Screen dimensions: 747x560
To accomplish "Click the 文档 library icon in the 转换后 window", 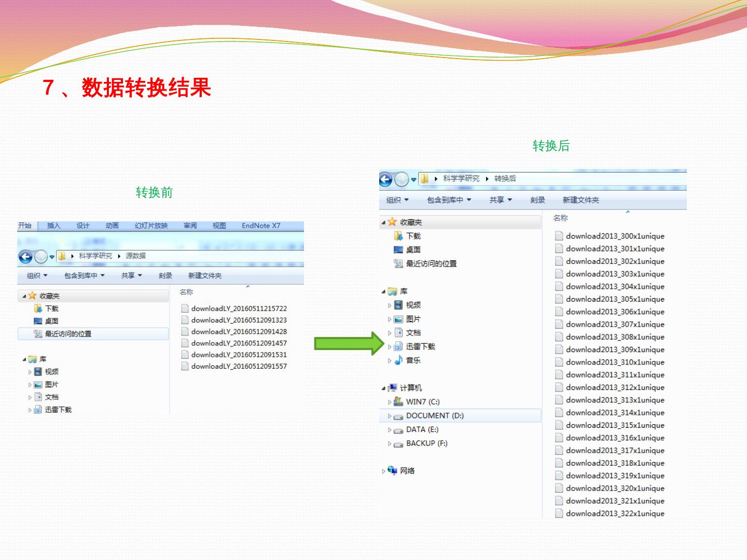I will [398, 333].
